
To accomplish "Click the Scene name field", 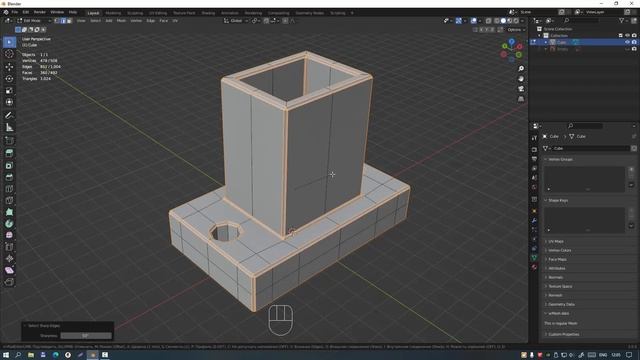I will (x=537, y=12).
